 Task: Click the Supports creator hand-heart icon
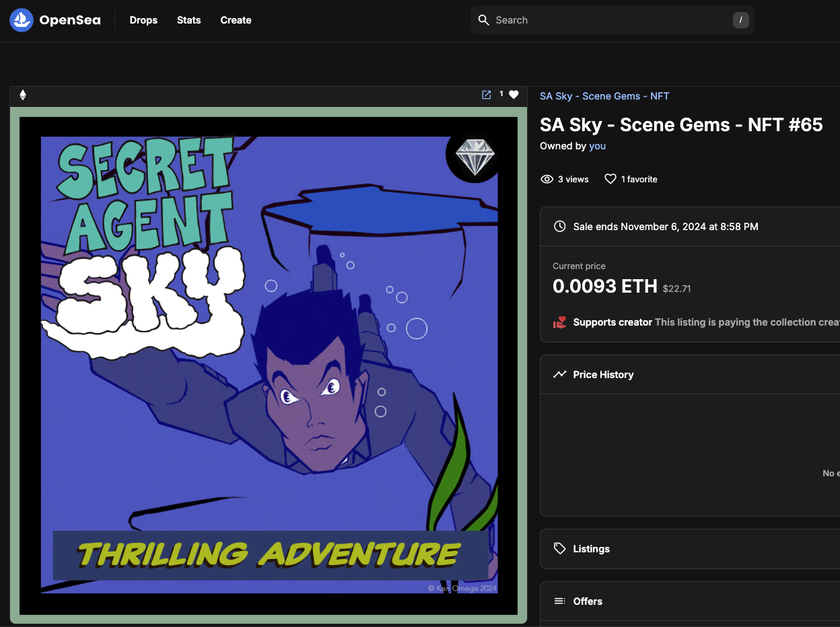[559, 322]
